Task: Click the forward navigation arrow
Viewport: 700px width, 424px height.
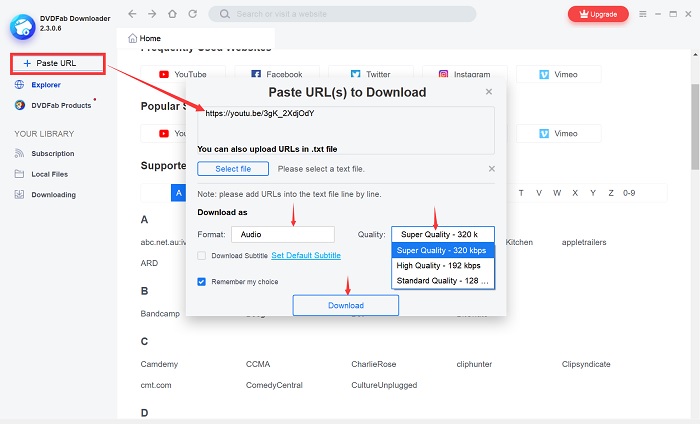Action: coord(150,14)
